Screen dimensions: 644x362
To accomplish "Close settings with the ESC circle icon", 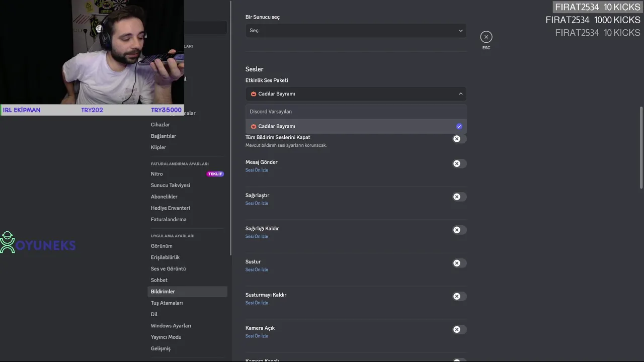I will coord(486,37).
